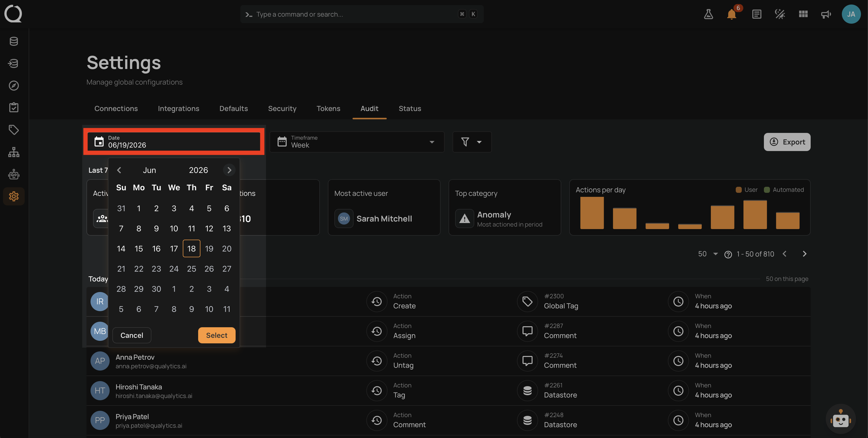
Task: Click the datastore icon for #2261
Action: [x=527, y=390]
